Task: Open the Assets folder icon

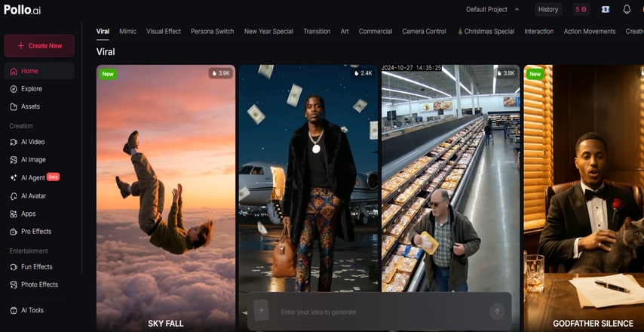Action: click(x=14, y=106)
